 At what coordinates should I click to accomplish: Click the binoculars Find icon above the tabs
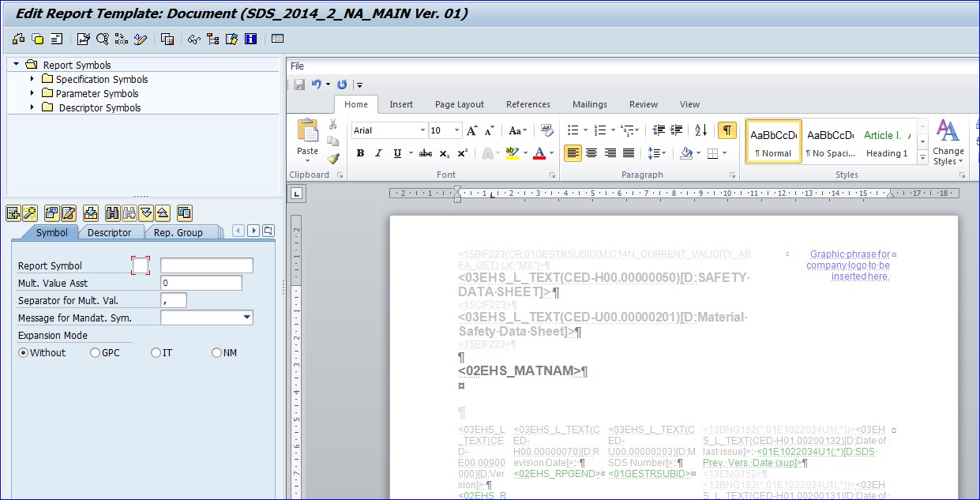pos(112,212)
